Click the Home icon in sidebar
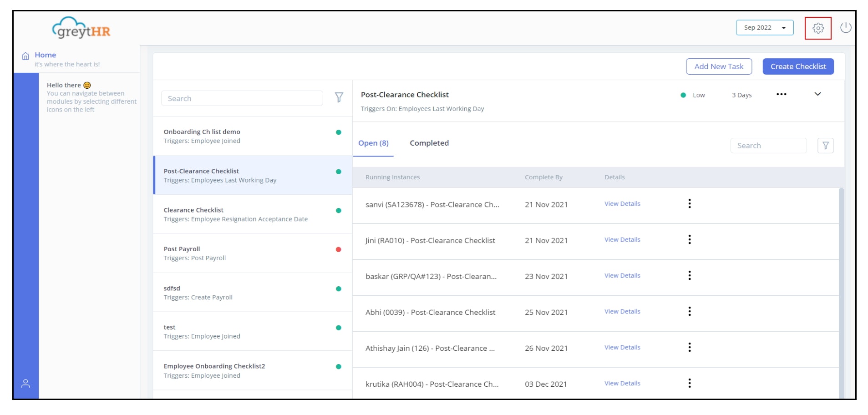Viewport: 868px width, 415px height. [25, 56]
